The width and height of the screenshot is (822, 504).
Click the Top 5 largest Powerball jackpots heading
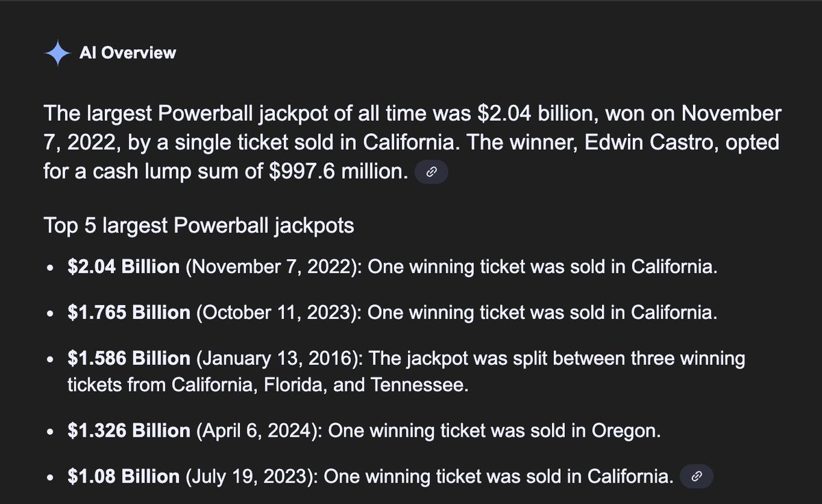tap(199, 226)
